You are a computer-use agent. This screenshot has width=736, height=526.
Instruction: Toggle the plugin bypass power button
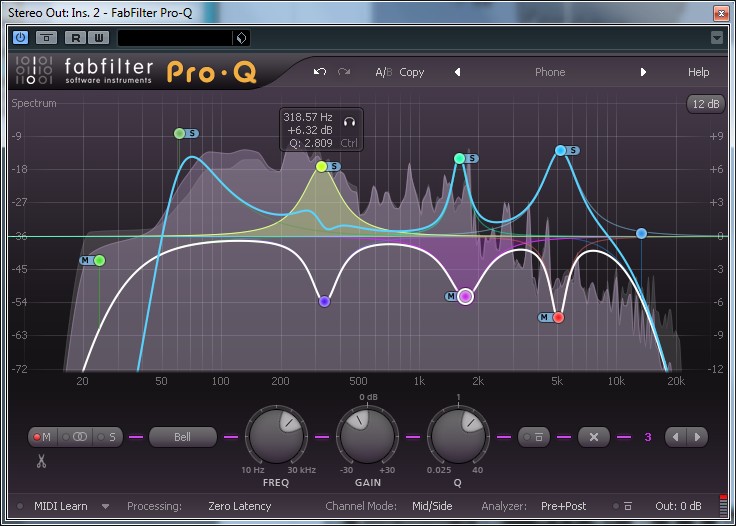(20, 38)
